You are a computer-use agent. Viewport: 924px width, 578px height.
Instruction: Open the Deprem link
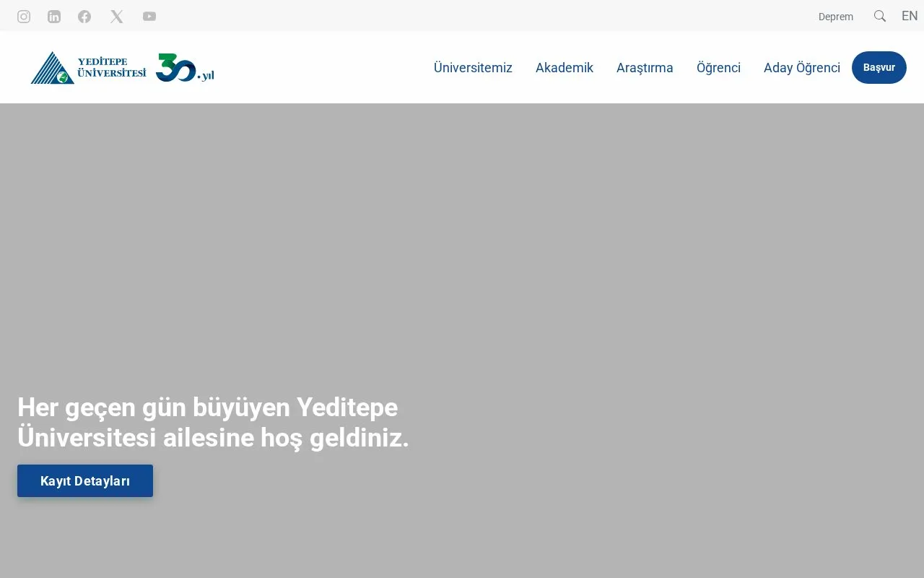[836, 17]
